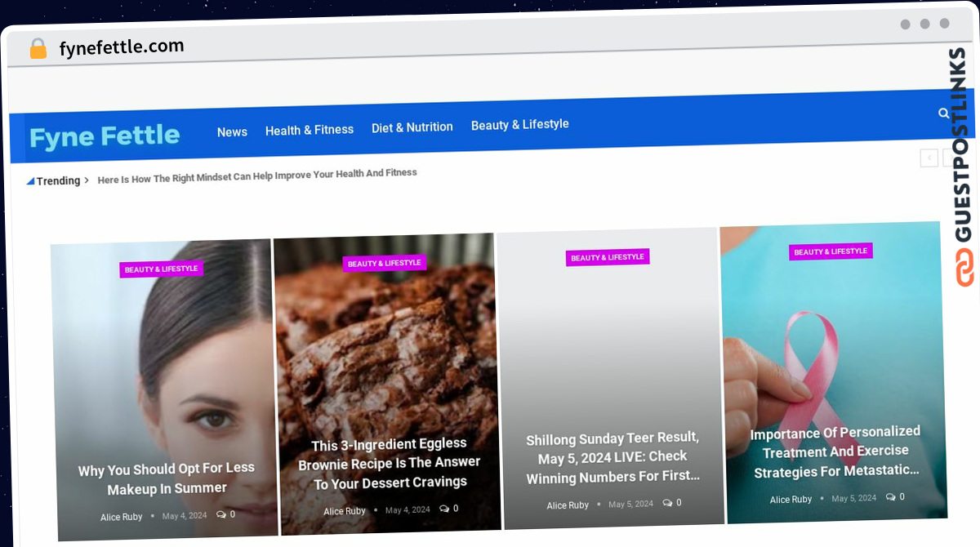This screenshot has width=980, height=547.
Task: Click the Guestpostlinks chain logo icon
Action: [965, 269]
